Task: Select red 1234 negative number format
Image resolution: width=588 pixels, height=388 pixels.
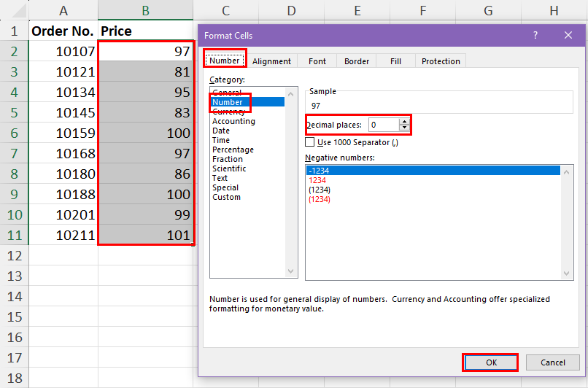Action: pos(433,180)
